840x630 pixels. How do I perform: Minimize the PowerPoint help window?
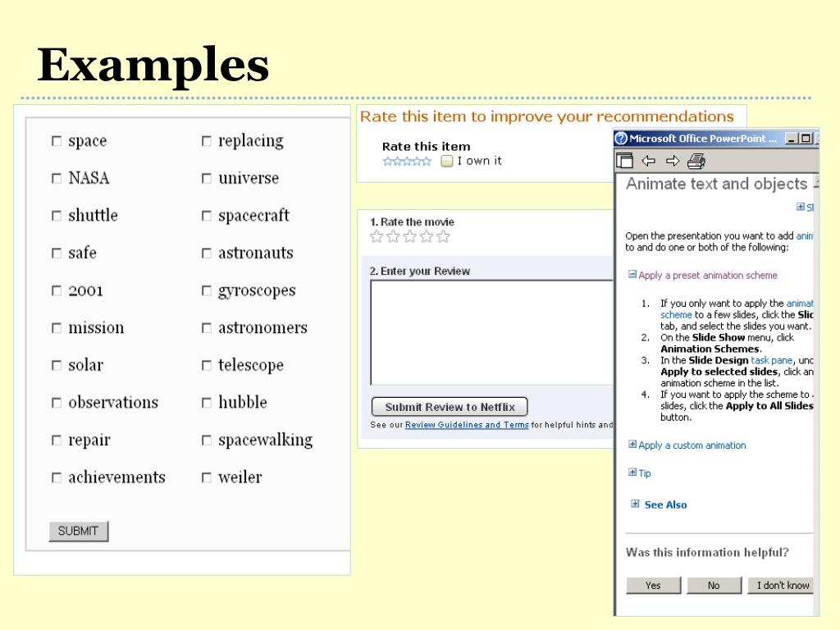click(x=792, y=138)
